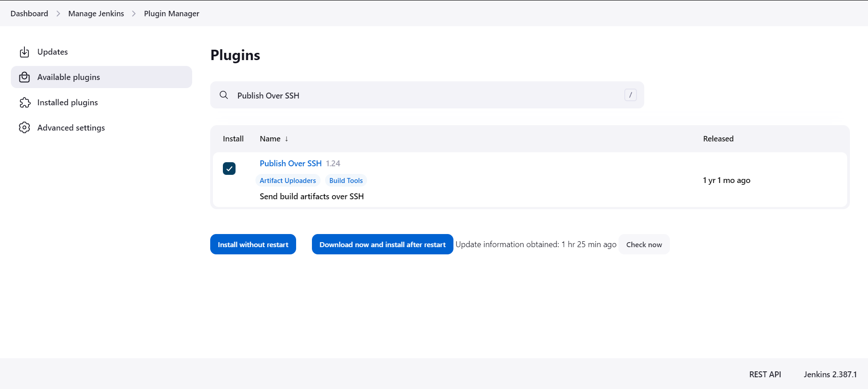Click Install without restart button
Screen dimensions: 868x389
(253, 244)
